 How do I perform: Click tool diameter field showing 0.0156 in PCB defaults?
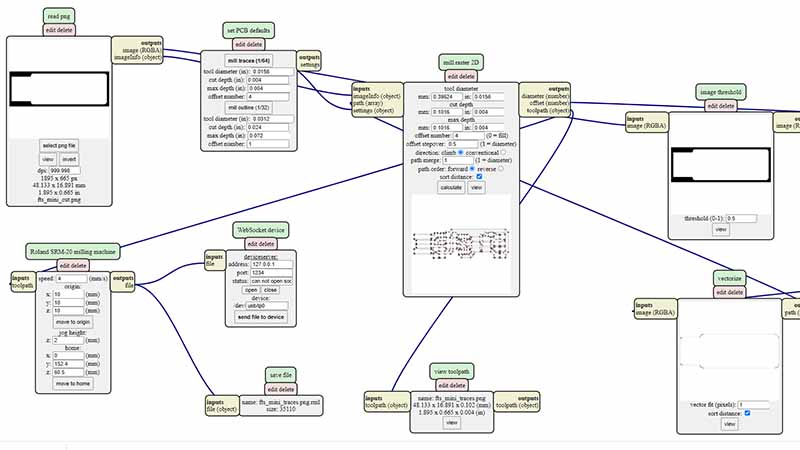pyautogui.click(x=272, y=72)
